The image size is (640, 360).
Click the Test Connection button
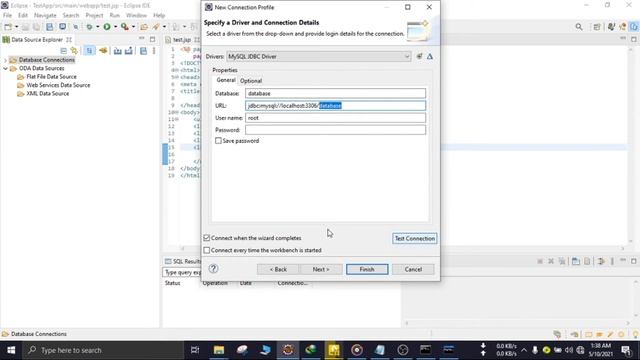[415, 238]
